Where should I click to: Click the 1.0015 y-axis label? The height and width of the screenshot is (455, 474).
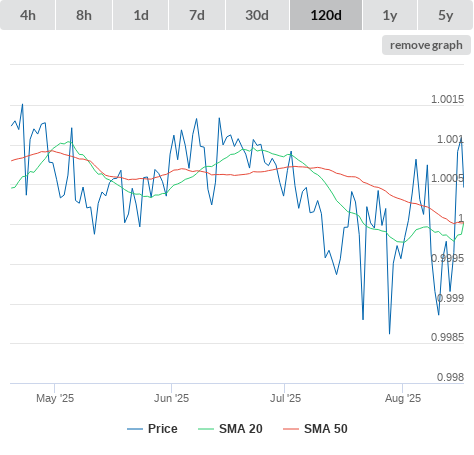click(x=447, y=99)
